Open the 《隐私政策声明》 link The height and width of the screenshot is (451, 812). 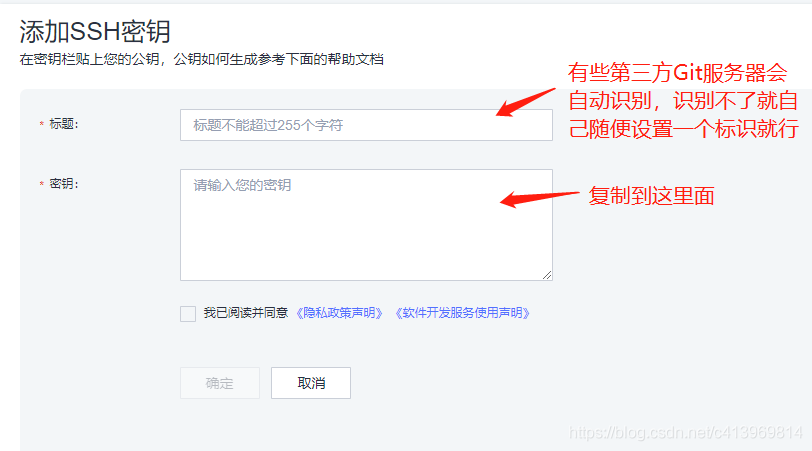click(339, 313)
